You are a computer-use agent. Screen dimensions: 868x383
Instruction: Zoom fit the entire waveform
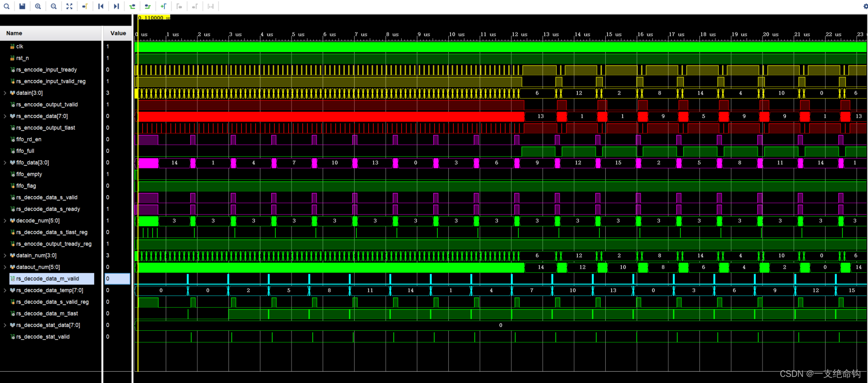coord(69,6)
